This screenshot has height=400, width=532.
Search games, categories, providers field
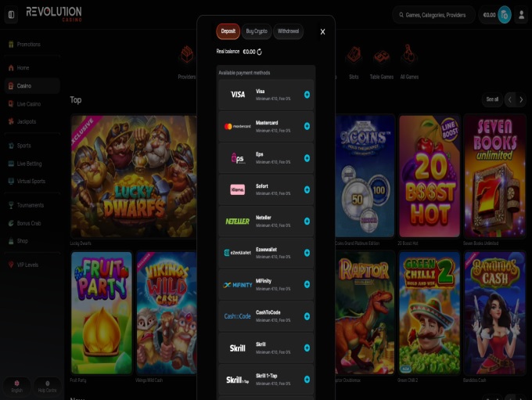coord(434,15)
